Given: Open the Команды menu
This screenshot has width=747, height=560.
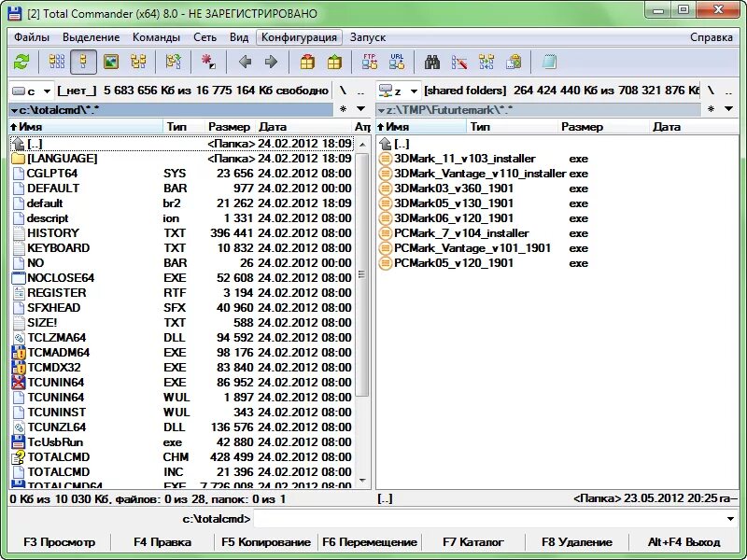Looking at the screenshot, I should [x=156, y=37].
